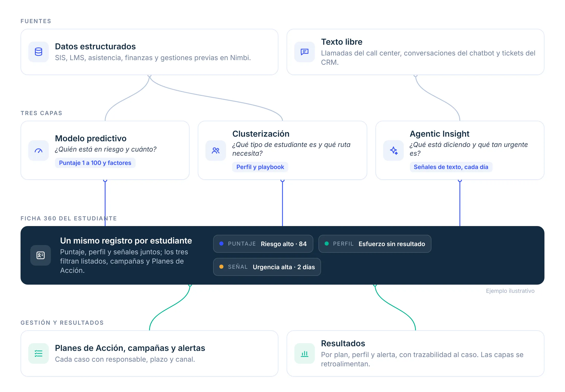Click the 'Ejemplo ilustrativo' caption
The width and height of the screenshot is (565, 392).
point(510,291)
